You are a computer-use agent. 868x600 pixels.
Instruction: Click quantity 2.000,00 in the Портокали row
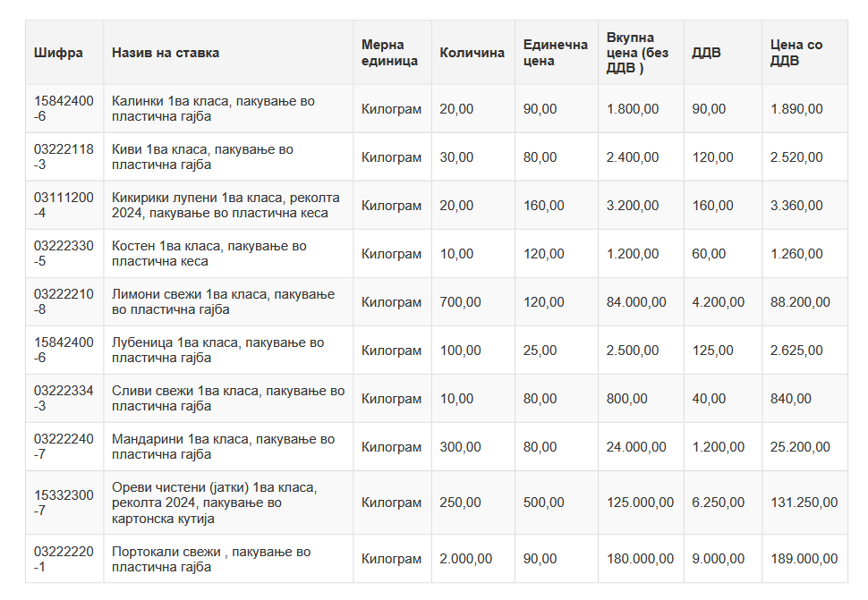coord(465,559)
